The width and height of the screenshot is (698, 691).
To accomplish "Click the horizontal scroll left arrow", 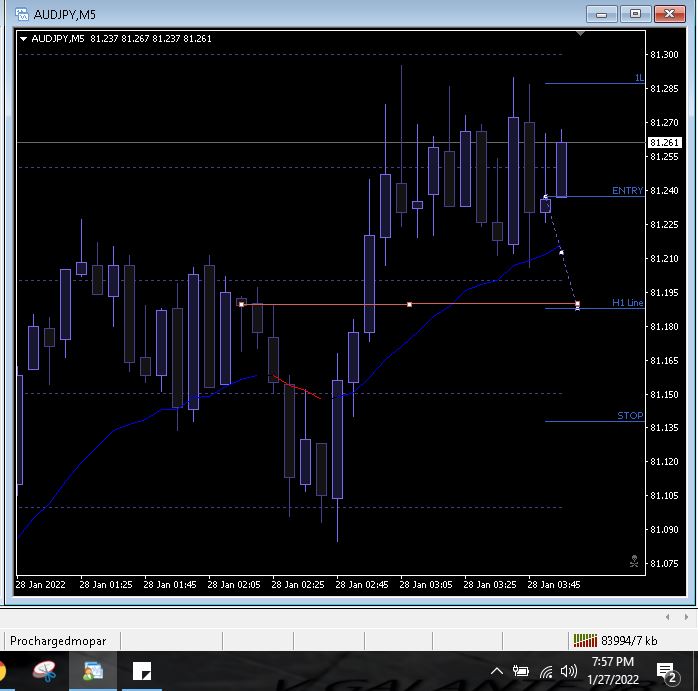I will 667,617.
